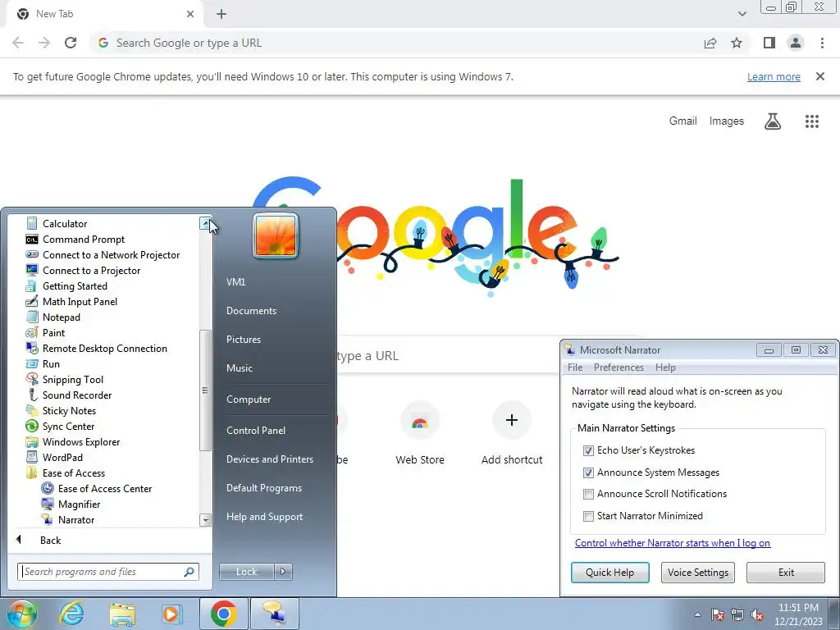Image resolution: width=840 pixels, height=630 pixels.
Task: Launch WordPad
Action: coord(62,456)
